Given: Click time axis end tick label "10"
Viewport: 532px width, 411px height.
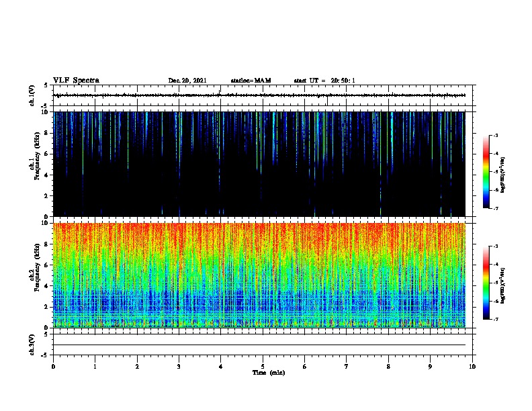Looking at the screenshot, I should pos(472,367).
